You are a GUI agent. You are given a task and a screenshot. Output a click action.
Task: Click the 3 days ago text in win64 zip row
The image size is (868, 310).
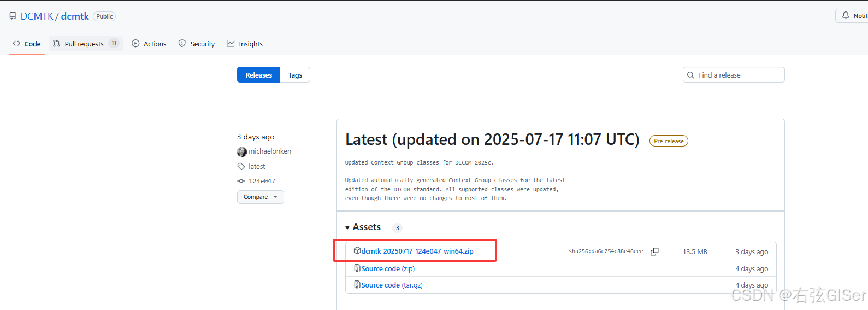[x=752, y=251]
